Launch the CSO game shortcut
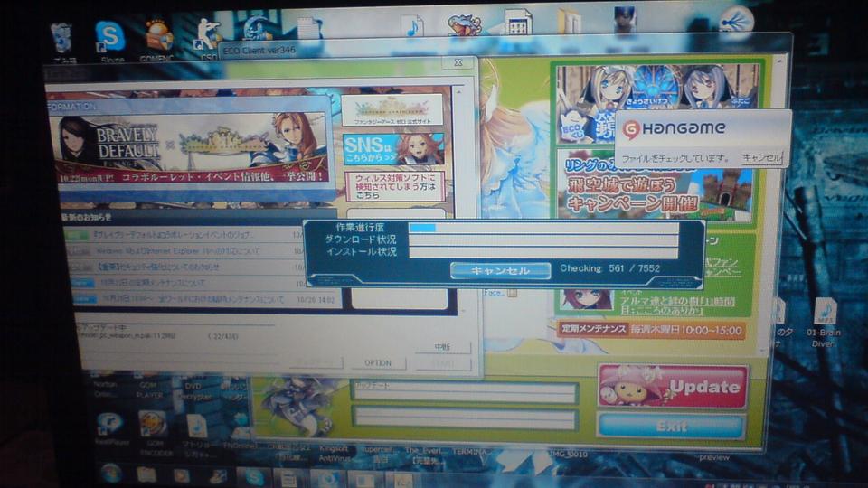Screen dimensions: 868x488 coord(207,38)
